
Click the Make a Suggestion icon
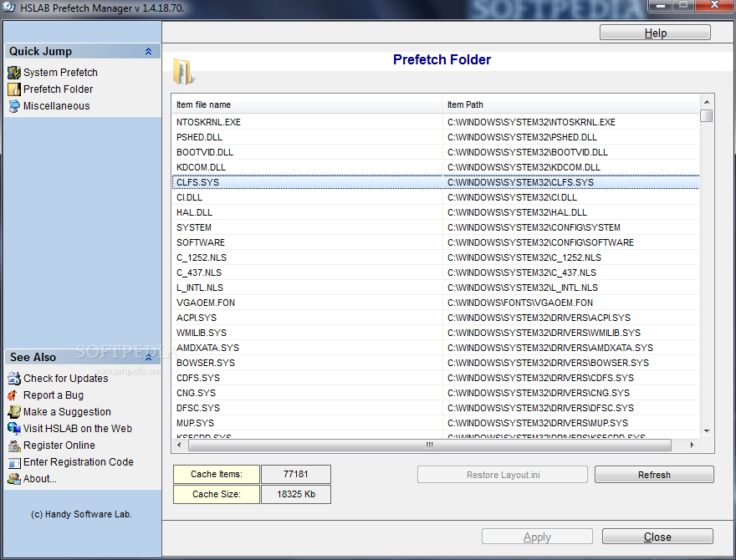coord(14,412)
